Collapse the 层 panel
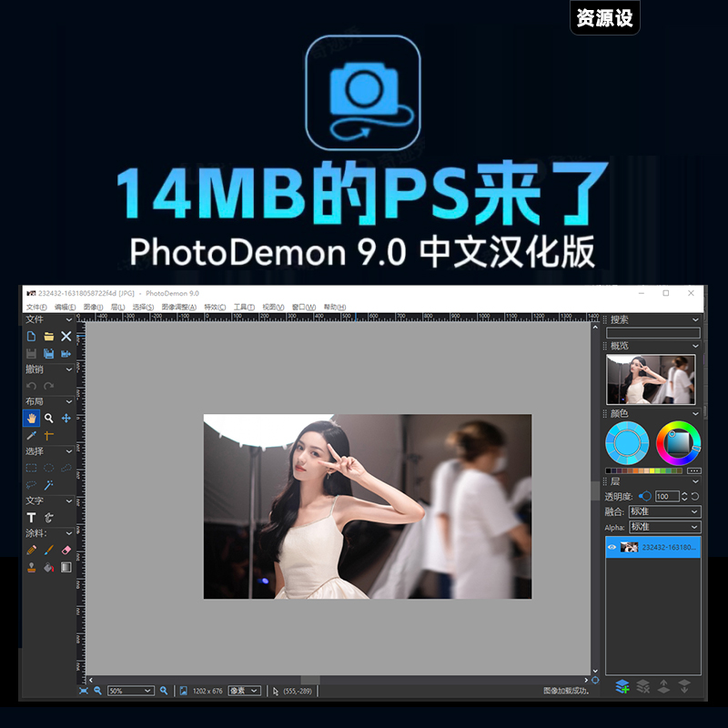This screenshot has width=728, height=728. 695,482
